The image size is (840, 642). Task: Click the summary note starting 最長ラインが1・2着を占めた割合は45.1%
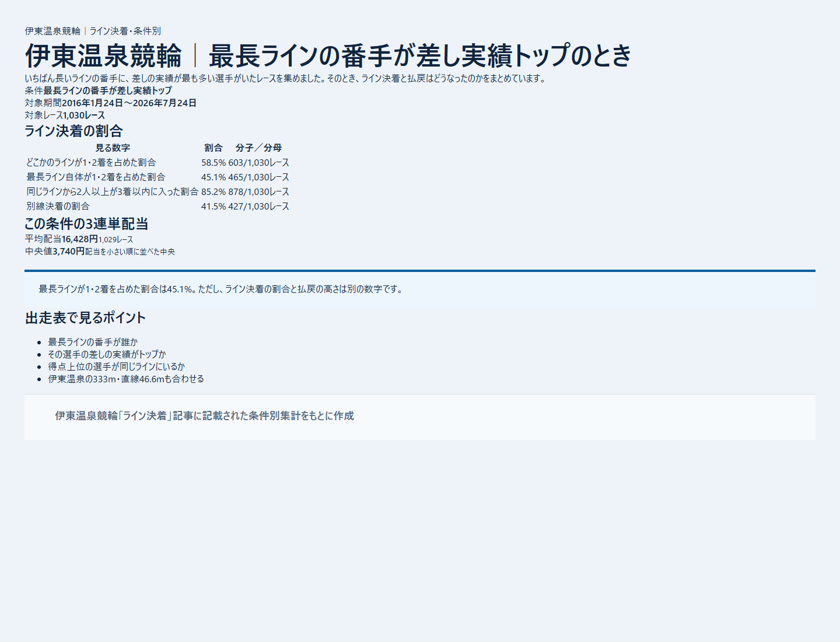click(x=222, y=289)
